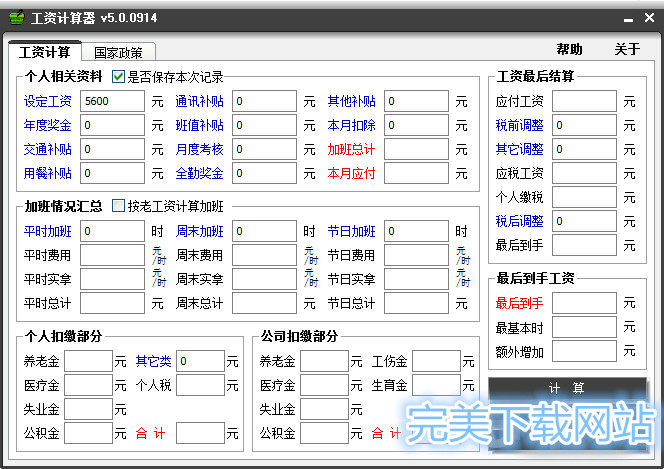Click the 个人税 output field
The height and width of the screenshot is (469, 664).
200,385
